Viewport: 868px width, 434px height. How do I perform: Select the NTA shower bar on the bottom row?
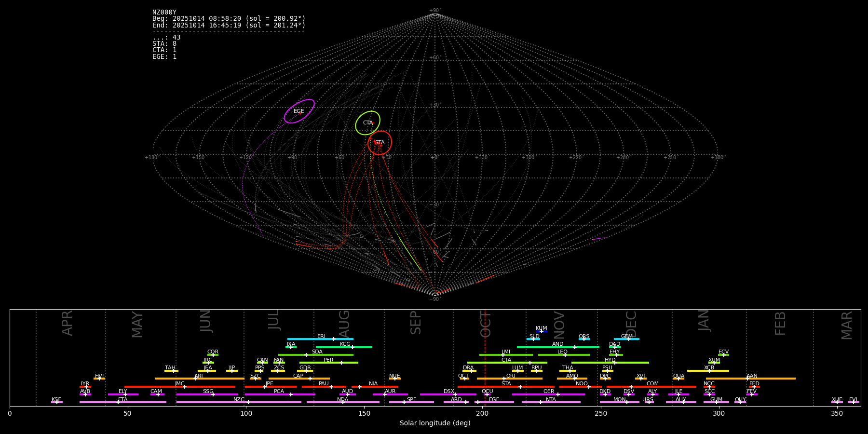tap(551, 402)
